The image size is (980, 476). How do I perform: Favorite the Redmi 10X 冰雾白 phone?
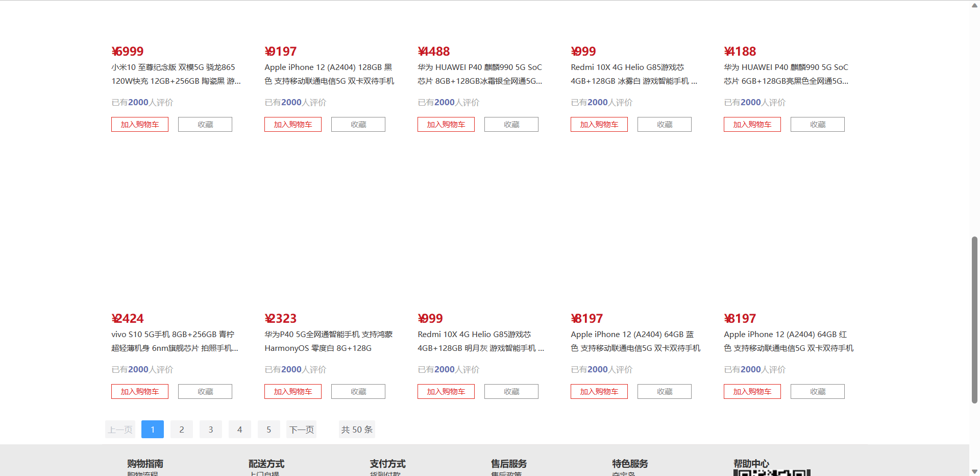pyautogui.click(x=664, y=124)
